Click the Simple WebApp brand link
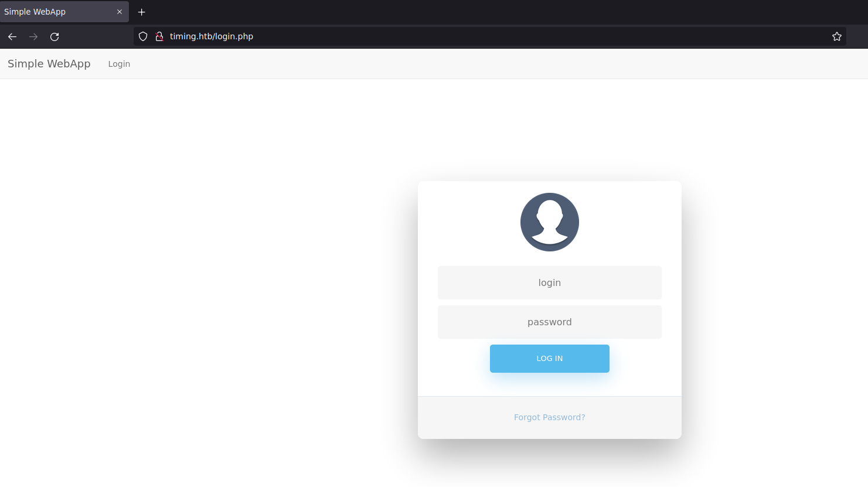 click(x=49, y=63)
